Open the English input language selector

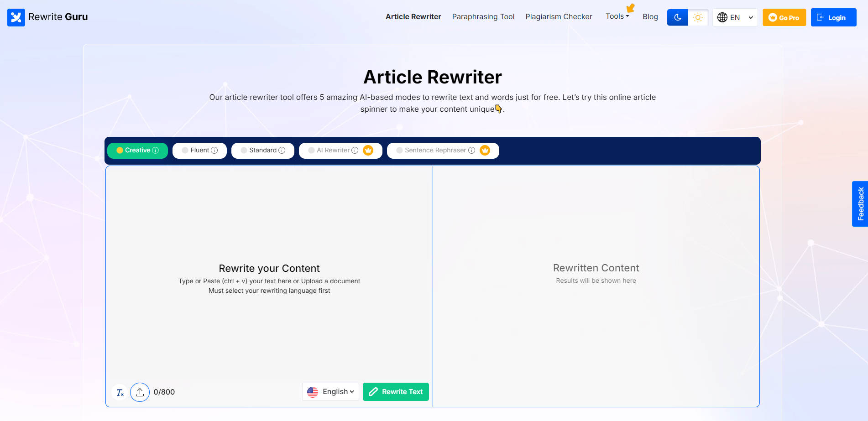(x=330, y=391)
